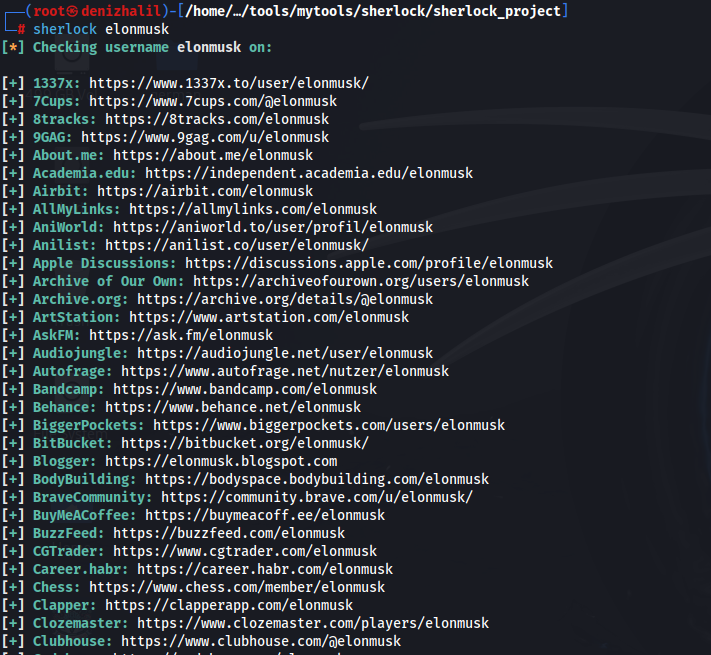Follow the 8tracks.com/elonmusk URL
The image size is (711, 655).
click(217, 119)
